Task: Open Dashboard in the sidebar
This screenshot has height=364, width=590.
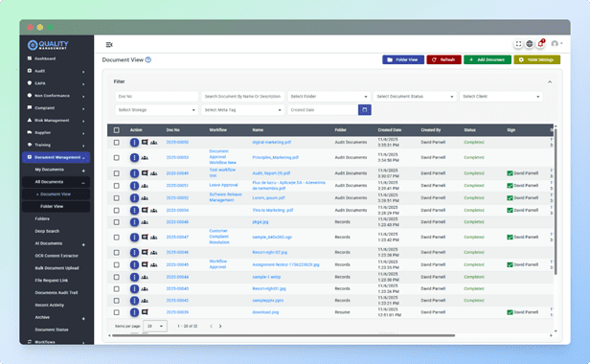Action: coord(56,58)
